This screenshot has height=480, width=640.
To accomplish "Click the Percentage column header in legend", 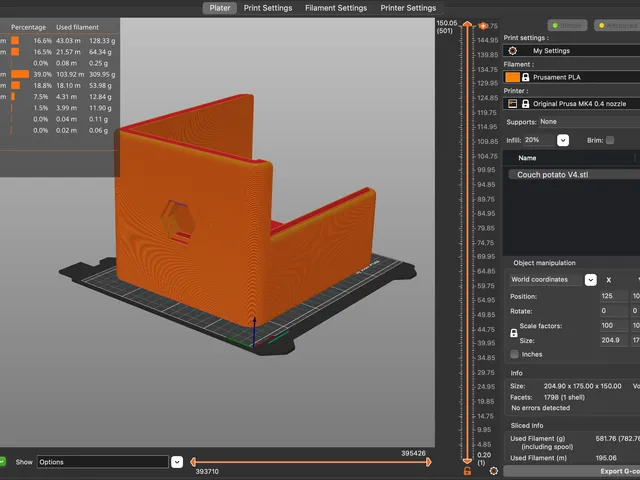I will 28,27.
